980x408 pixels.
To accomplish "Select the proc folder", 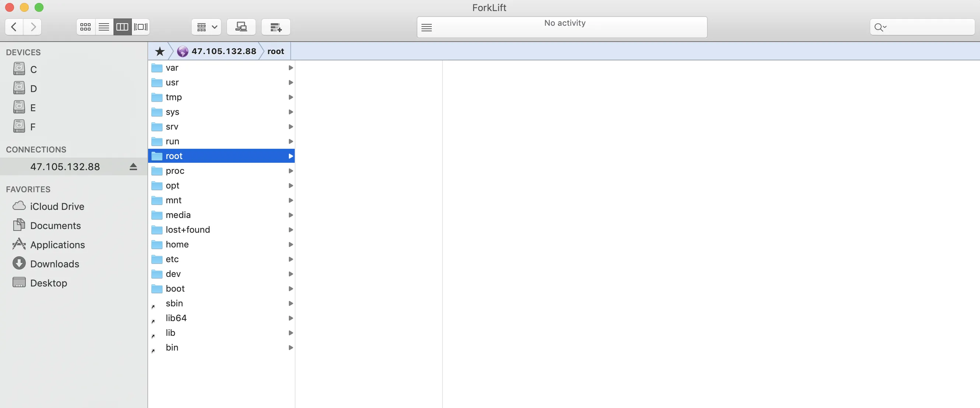I will coord(221,171).
